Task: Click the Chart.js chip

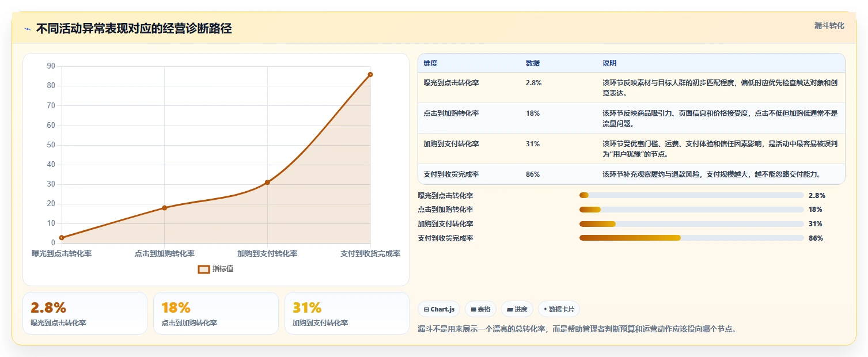Action: [x=439, y=309]
